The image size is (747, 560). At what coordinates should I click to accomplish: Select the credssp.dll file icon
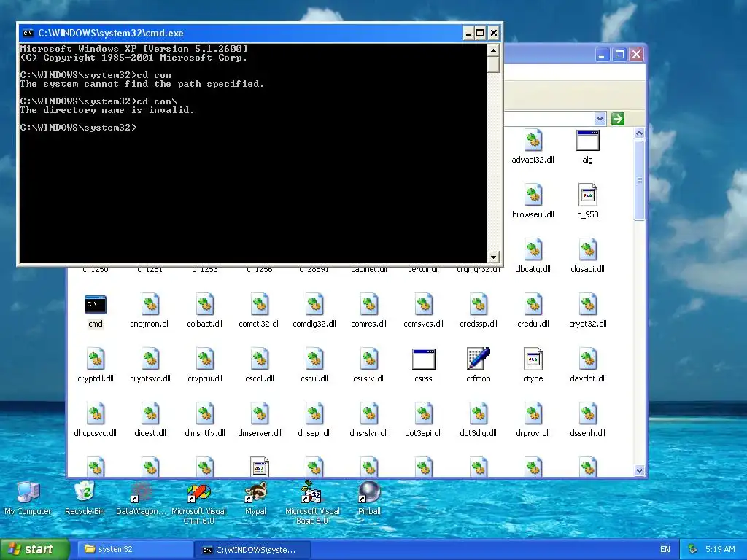[479, 305]
